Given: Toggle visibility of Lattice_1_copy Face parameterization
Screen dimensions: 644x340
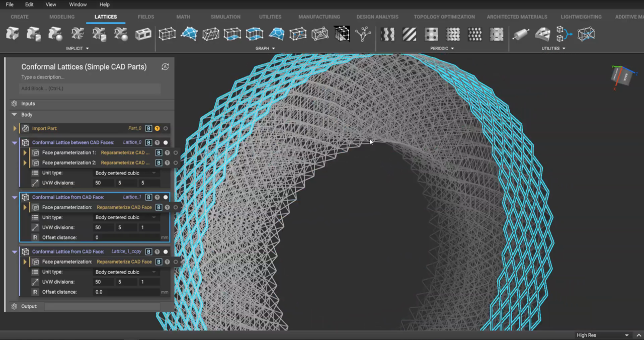Looking at the screenshot, I should click(x=176, y=262).
